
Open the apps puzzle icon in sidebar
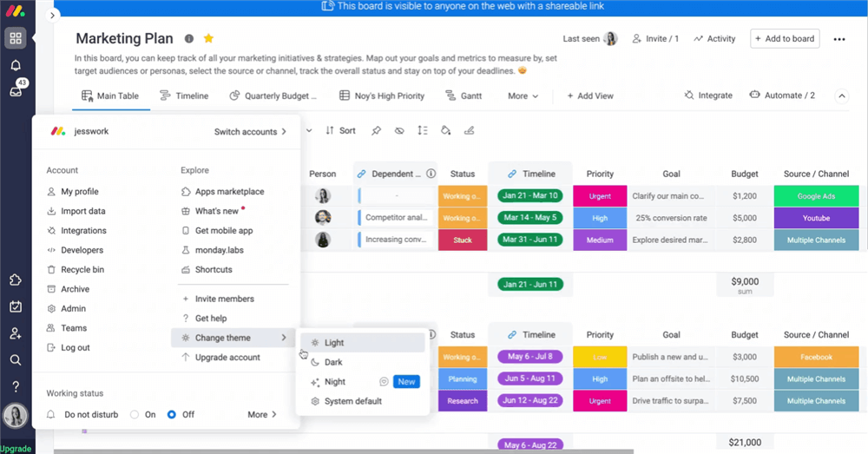click(x=16, y=280)
